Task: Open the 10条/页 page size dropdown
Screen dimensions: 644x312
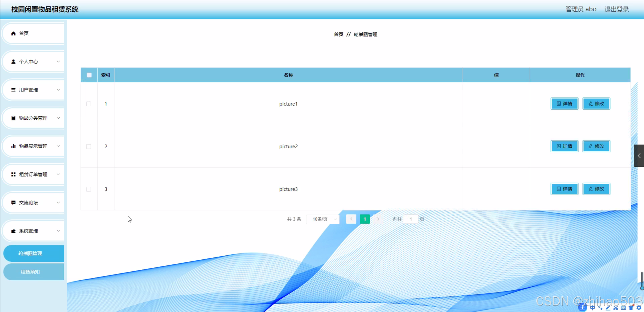Action: click(x=323, y=219)
